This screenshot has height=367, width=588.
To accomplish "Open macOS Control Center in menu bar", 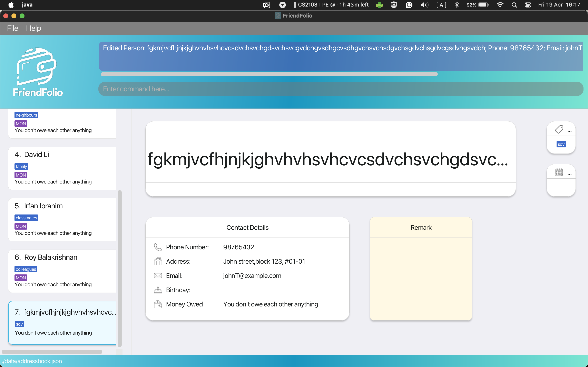I will 528,5.
